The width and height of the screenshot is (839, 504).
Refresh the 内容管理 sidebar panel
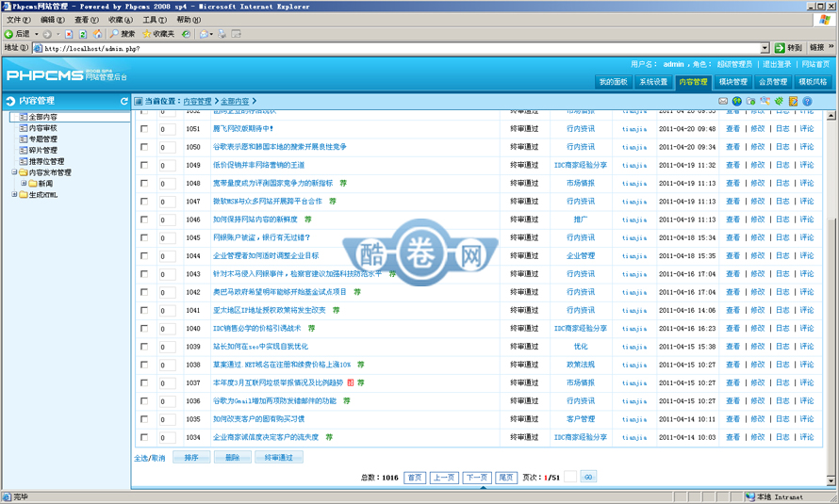pyautogui.click(x=124, y=101)
